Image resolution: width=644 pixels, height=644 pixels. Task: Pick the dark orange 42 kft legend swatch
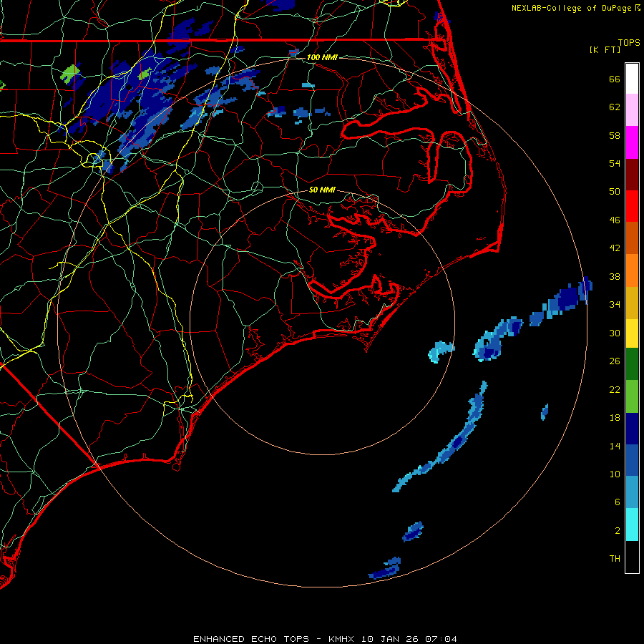point(632,238)
